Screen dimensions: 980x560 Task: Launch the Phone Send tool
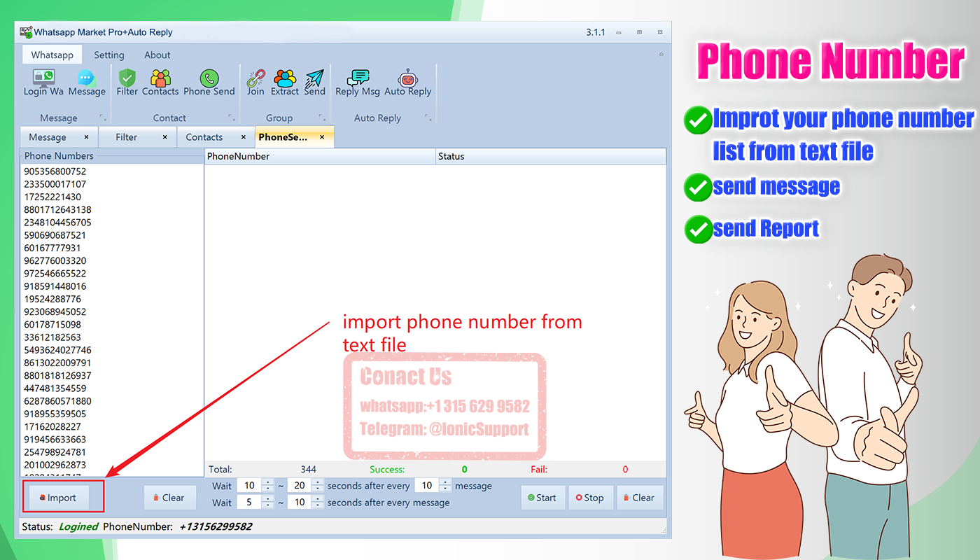[x=209, y=83]
